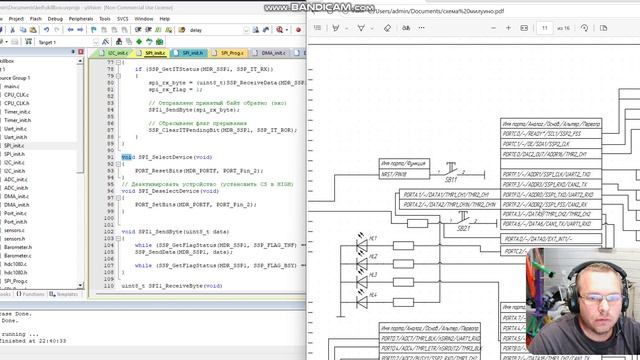
Task: Click the green diamond Manage Run-Time Environment icon
Action: pos(139,42)
